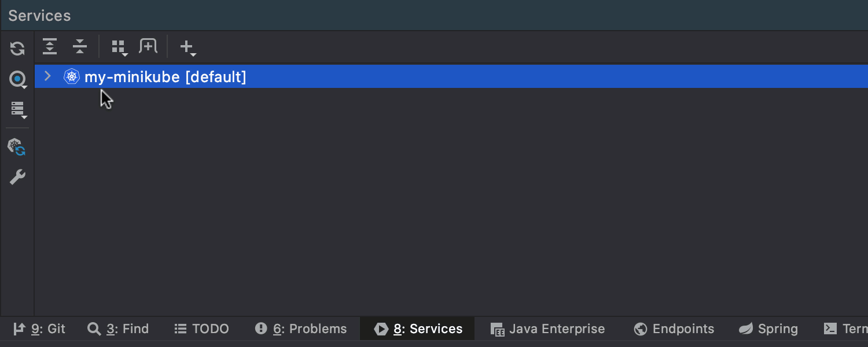The image size is (868, 347).
Task: Open the namespace filter icon dropdown
Action: pos(18,79)
